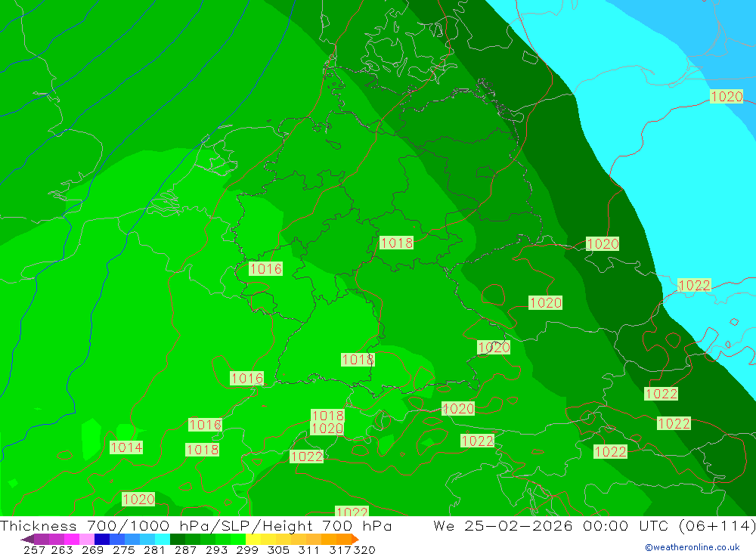Viewport: 756px width, 554px height.
Task: Click the 320 value on the legend scale
Action: click(x=364, y=550)
